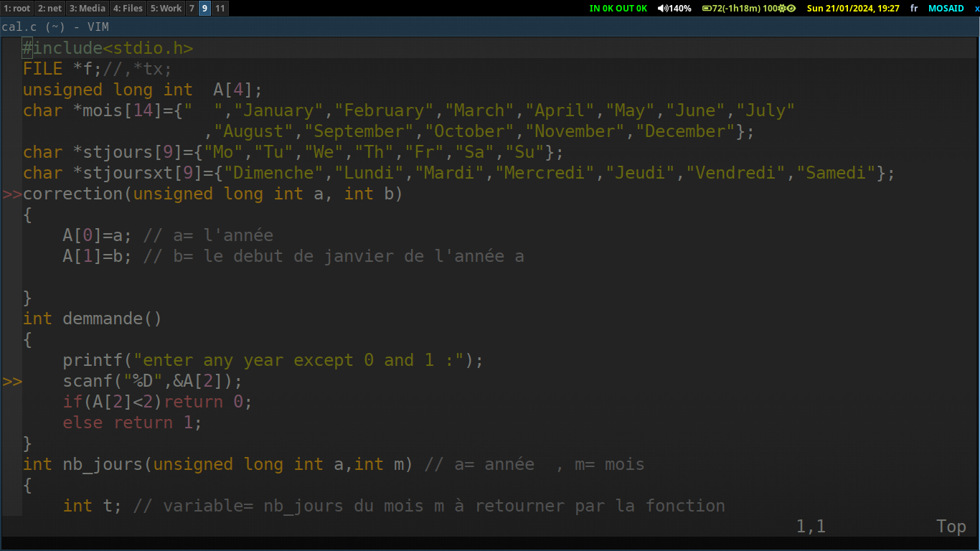
Task: Click the "July" string
Action: (766, 110)
